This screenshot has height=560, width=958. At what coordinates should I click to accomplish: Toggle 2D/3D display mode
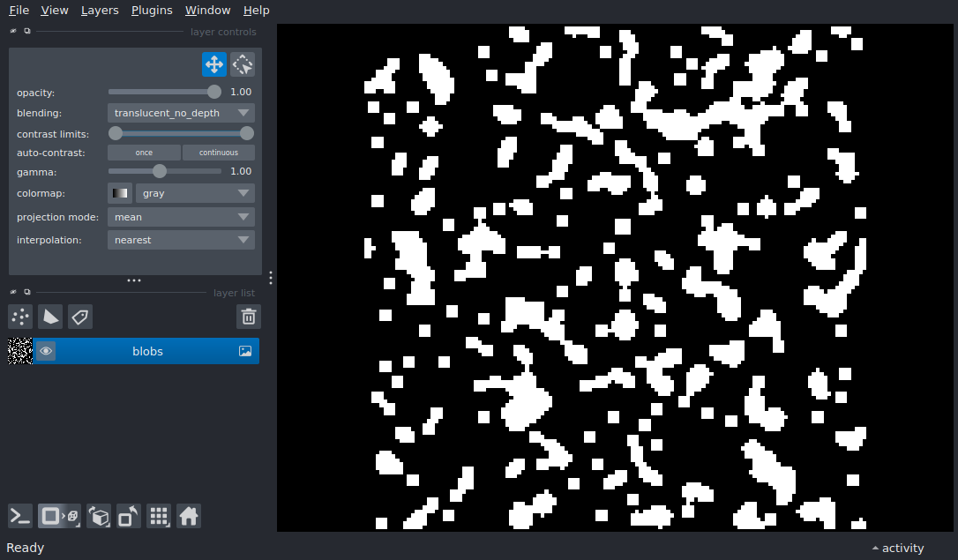point(99,516)
